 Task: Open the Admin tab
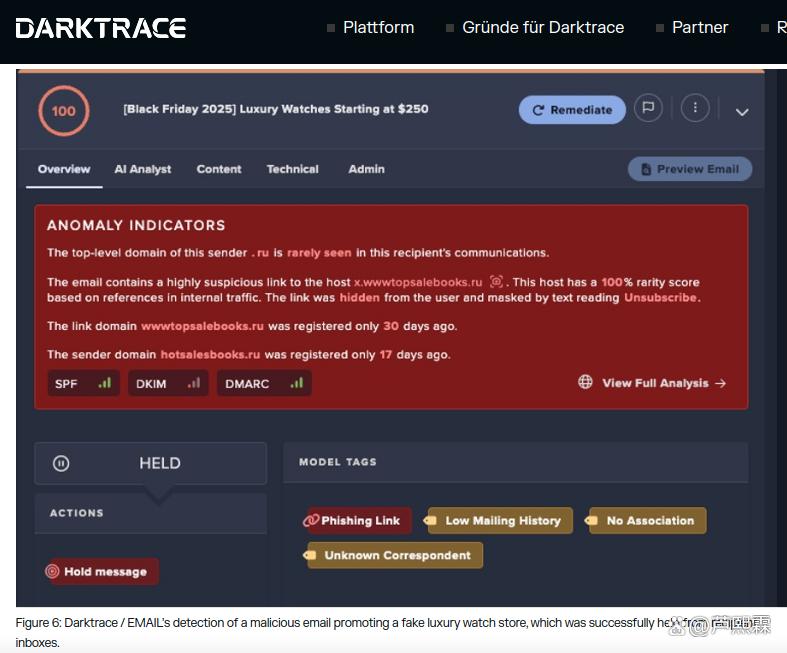point(366,169)
